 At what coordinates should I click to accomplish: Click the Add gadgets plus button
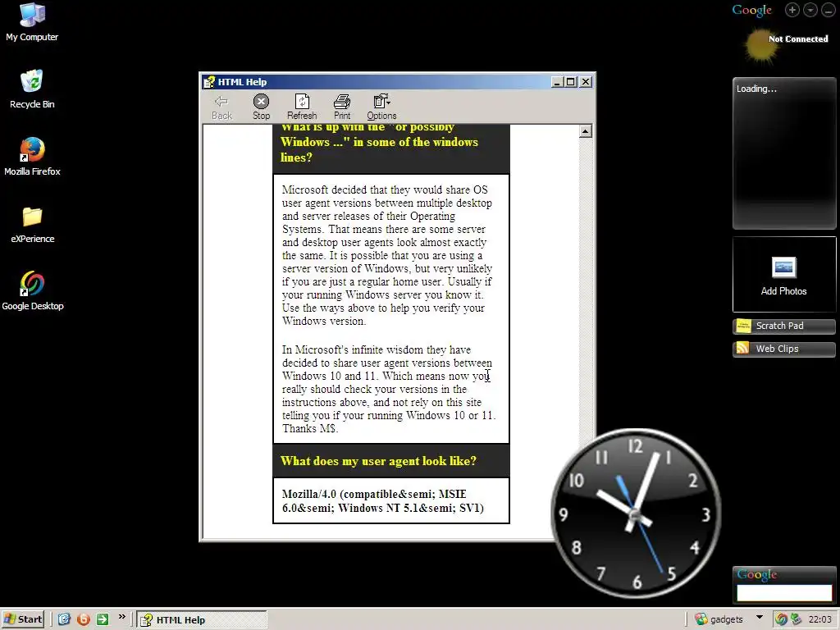pyautogui.click(x=792, y=10)
